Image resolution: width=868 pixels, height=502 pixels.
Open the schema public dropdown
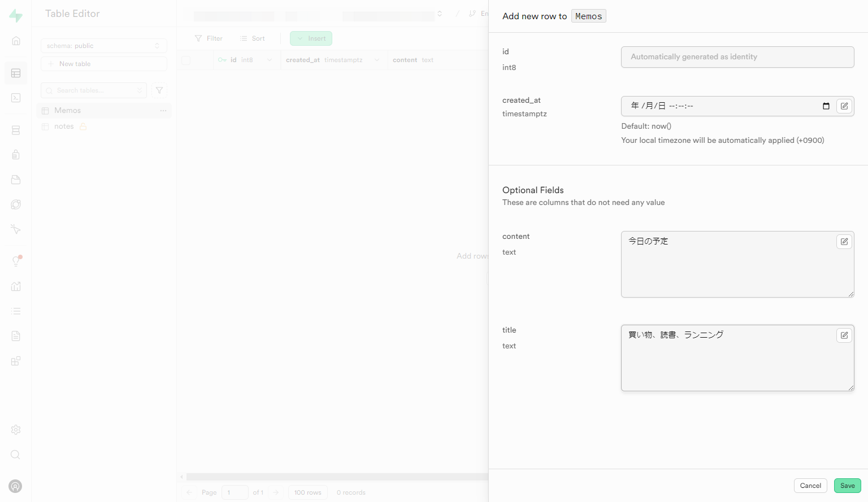tap(103, 46)
